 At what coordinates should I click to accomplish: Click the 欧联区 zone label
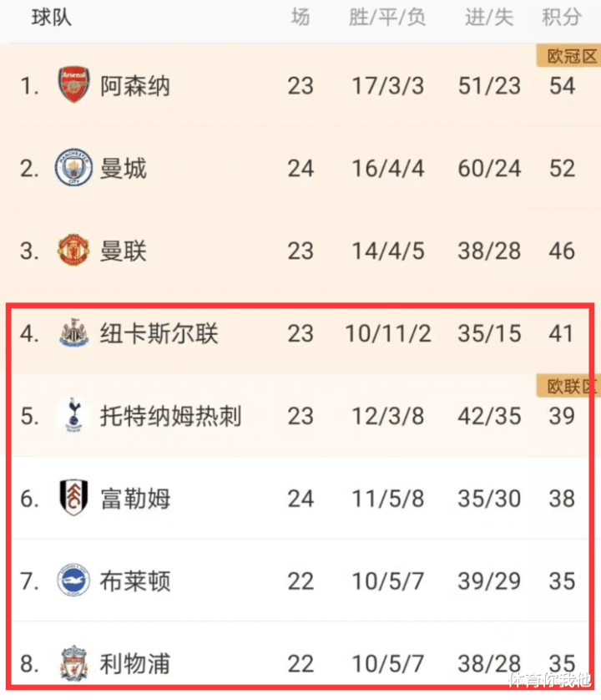pos(569,386)
